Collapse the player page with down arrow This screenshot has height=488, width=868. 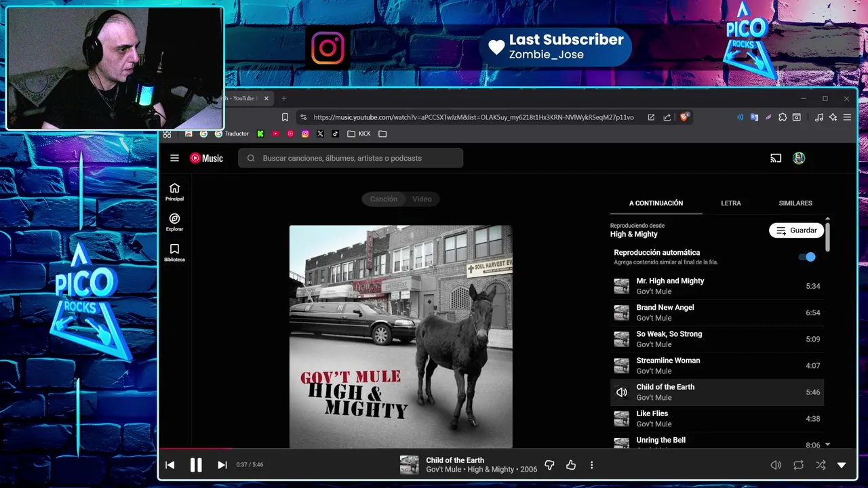(842, 465)
